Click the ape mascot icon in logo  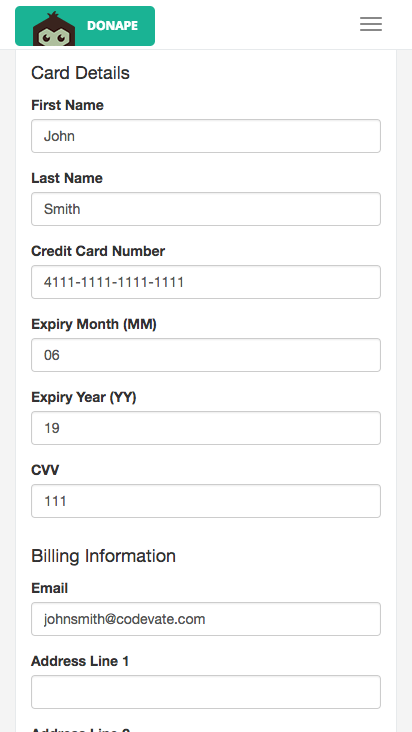[x=54, y=29]
